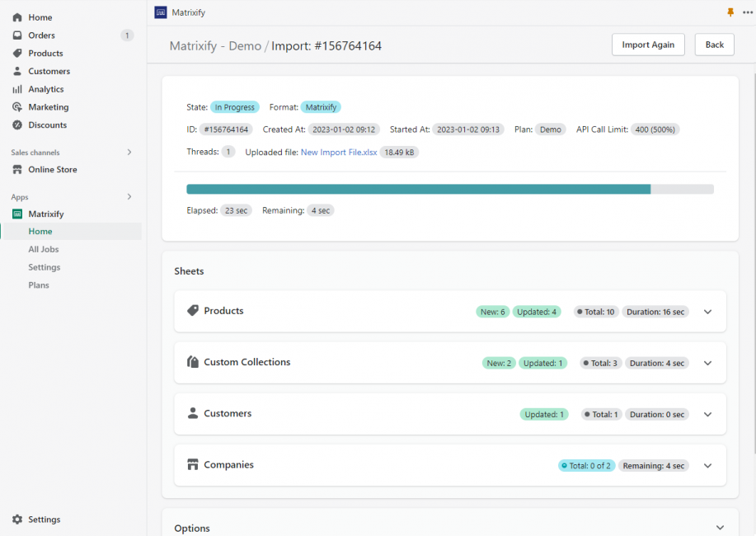
Task: Click the Matrixify app icon in the sidebar
Action: click(x=16, y=214)
